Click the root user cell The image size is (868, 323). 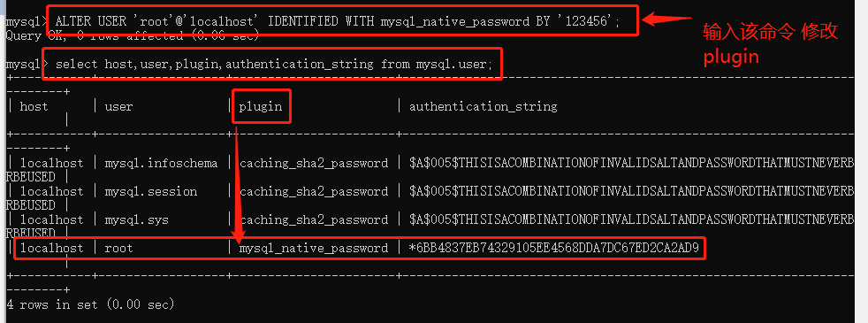[x=118, y=248]
